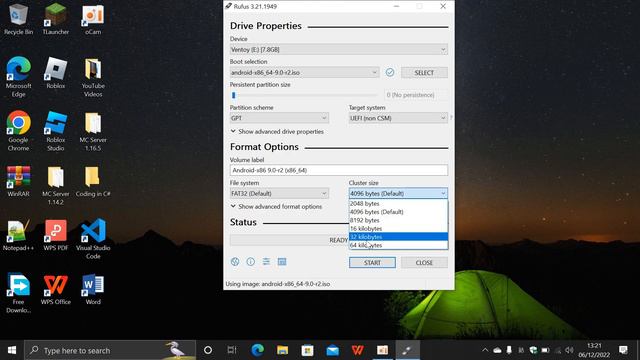Open Task View on taskbar
This screenshot has width=640, height=360.
pos(232,350)
